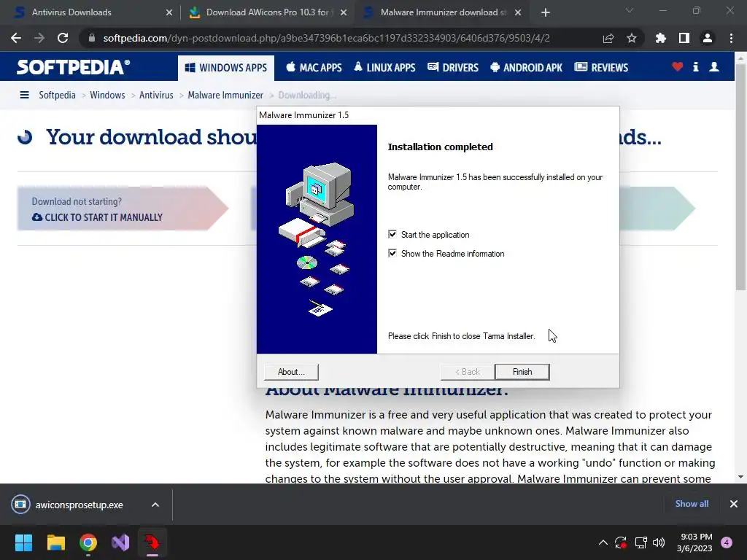Click the Windows breadcrumb link

(x=107, y=96)
